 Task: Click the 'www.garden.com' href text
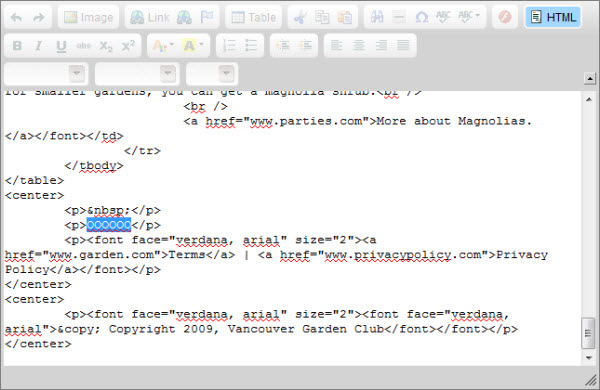pyautogui.click(x=102, y=255)
